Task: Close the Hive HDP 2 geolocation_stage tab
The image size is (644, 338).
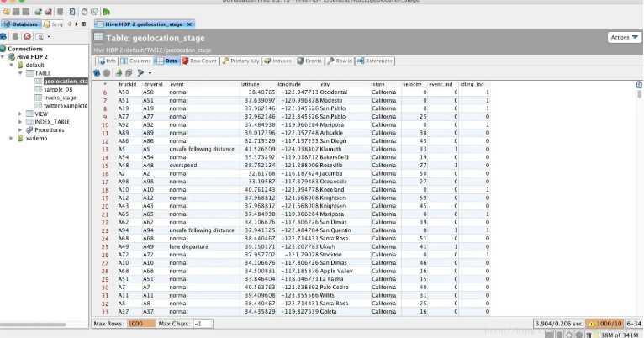Action: click(x=189, y=24)
